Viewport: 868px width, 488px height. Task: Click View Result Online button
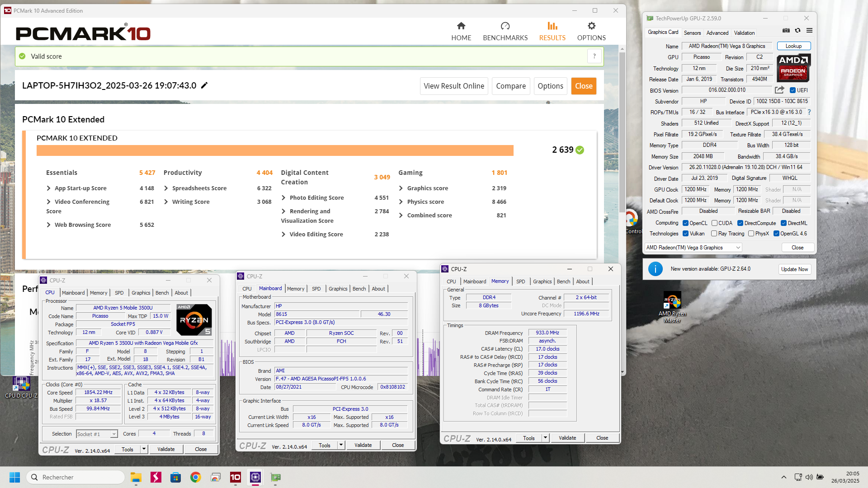coord(454,86)
